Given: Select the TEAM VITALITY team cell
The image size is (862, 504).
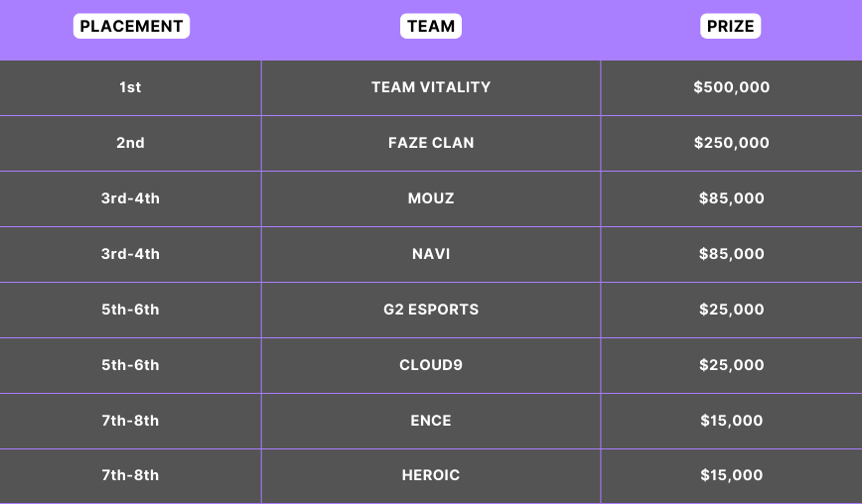Looking at the screenshot, I should (431, 87).
